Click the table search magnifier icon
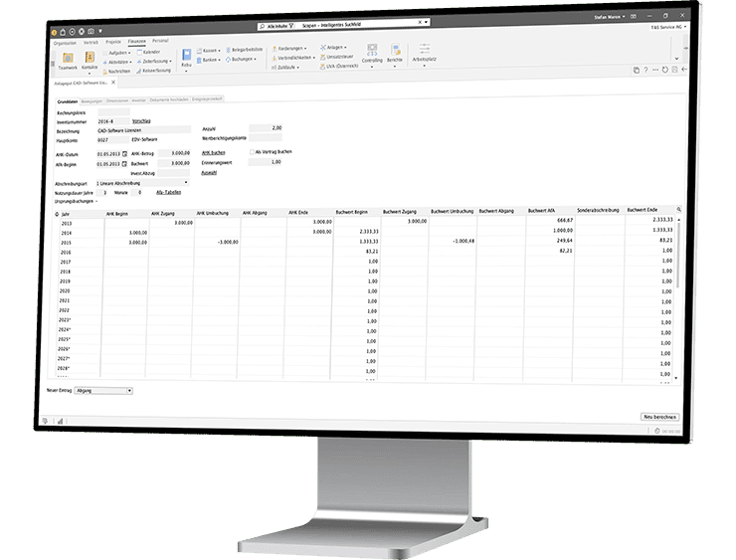Image resolution: width=736 pixels, height=560 pixels. (678, 209)
